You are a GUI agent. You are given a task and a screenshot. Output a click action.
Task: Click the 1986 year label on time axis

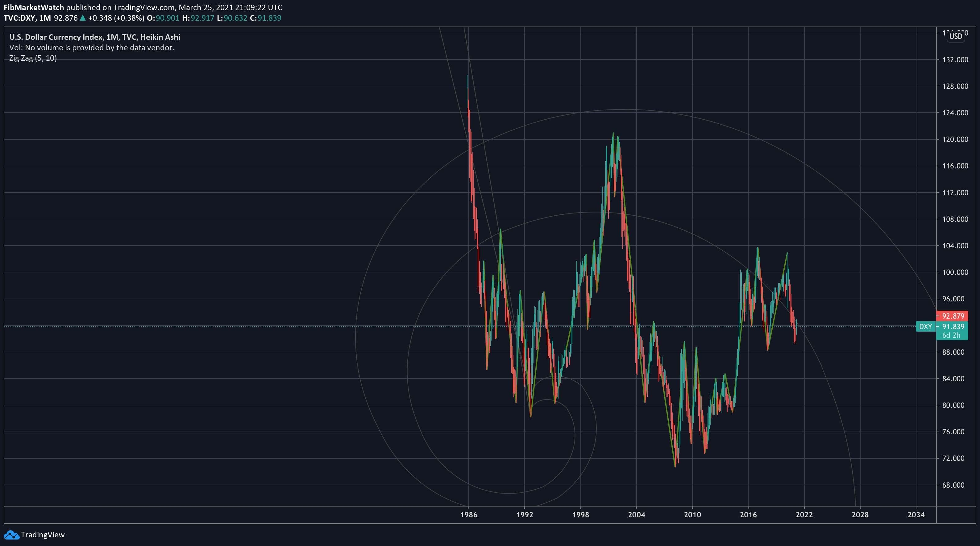[x=469, y=515]
